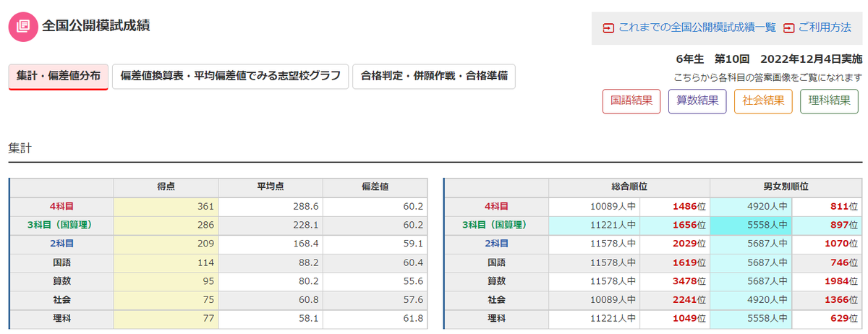Screen dimensions: 868x334
Task: Click the red arrow icon before これまでの全国公開模試成績一覧
Action: pos(608,27)
